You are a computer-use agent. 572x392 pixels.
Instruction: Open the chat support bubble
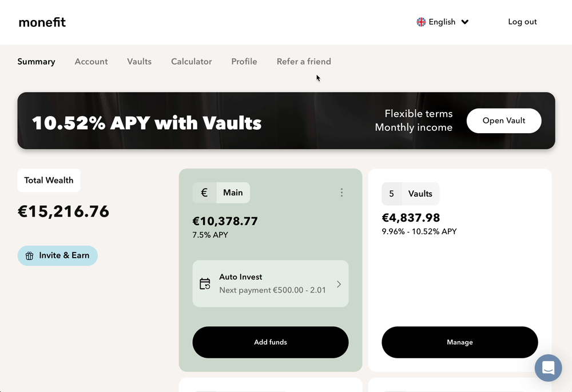tap(548, 367)
